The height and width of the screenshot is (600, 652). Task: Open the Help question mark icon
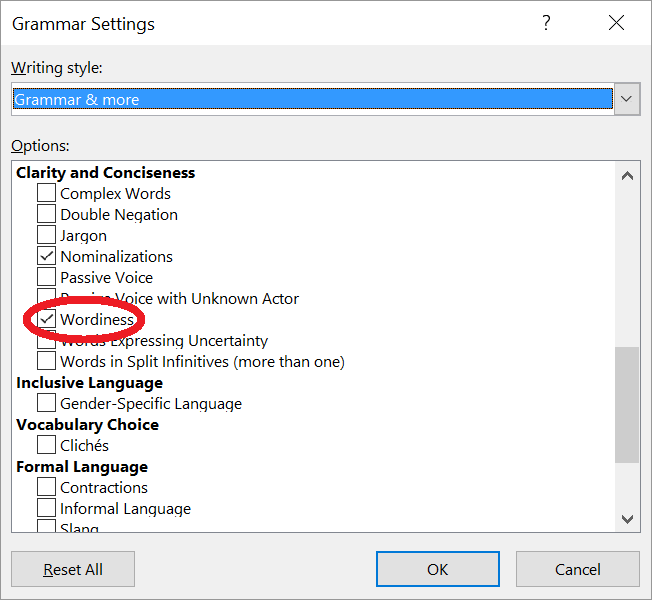point(546,23)
